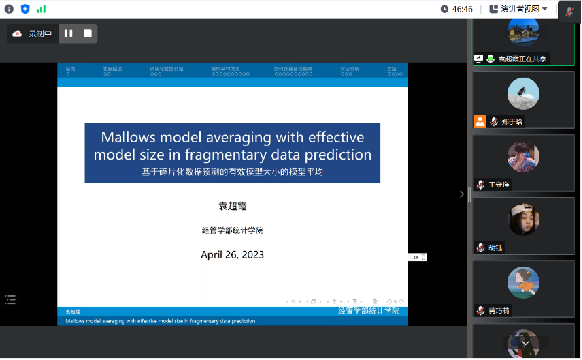Toggle the muted microphone button at top right
This screenshot has height=360, width=582.
[569, 12]
